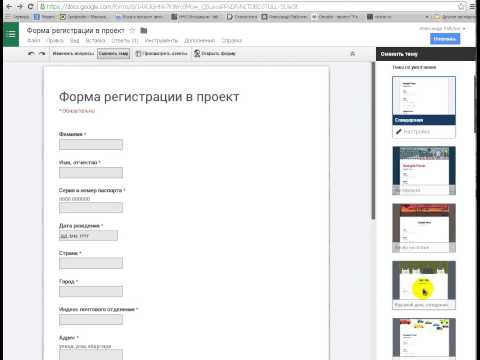Choose the dark blue theme with the photo header
The height and width of the screenshot is (360, 480).
(424, 171)
